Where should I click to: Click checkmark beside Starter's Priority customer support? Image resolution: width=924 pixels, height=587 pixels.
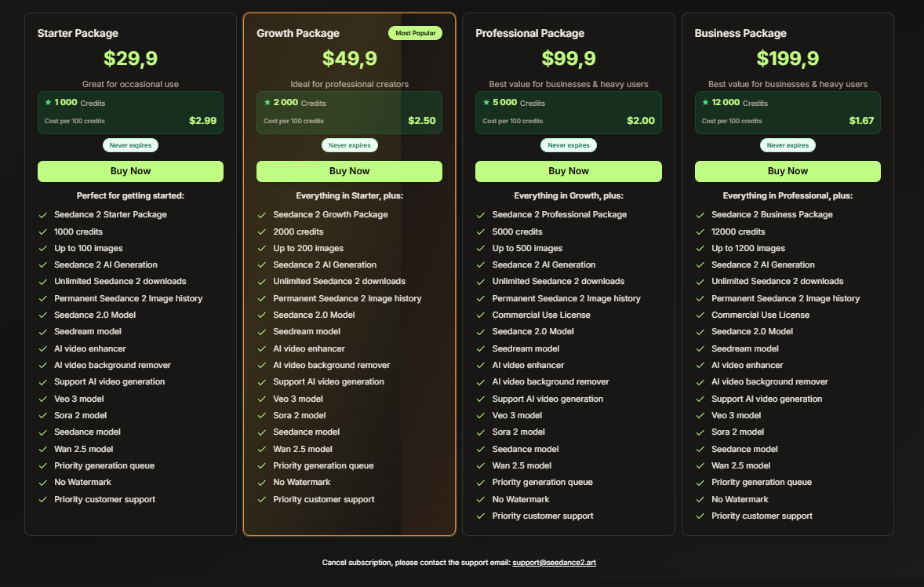42,499
